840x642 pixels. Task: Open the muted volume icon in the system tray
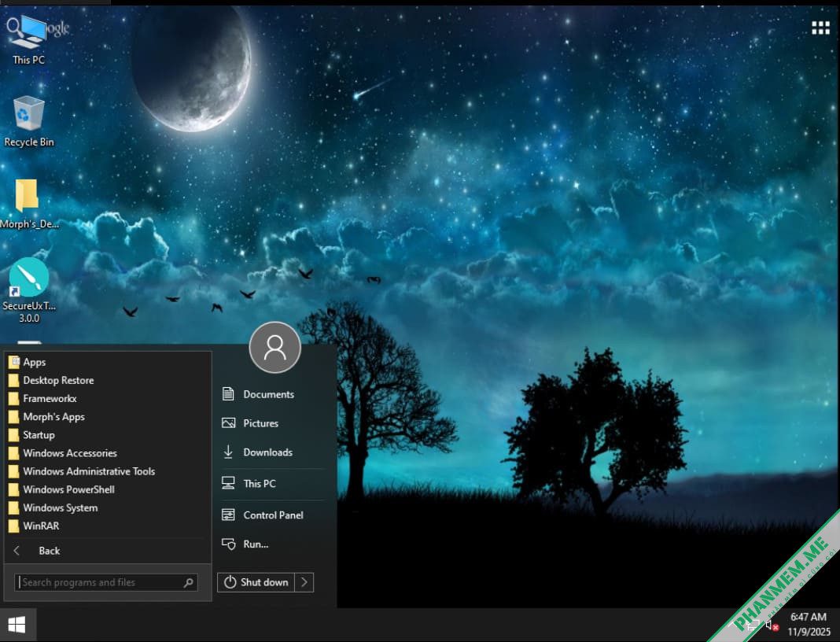click(x=772, y=625)
